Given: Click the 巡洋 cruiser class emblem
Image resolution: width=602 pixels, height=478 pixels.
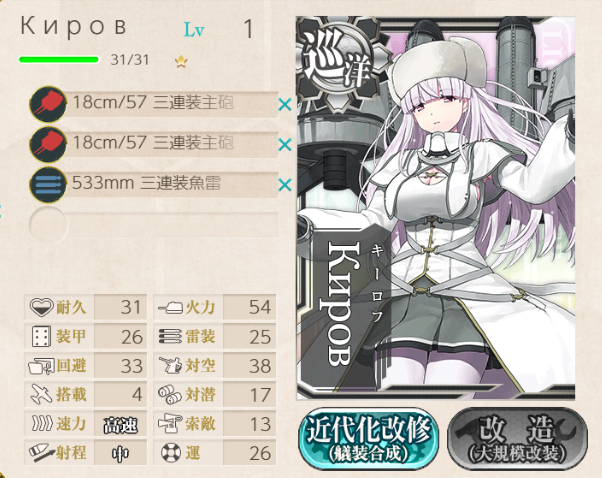Looking at the screenshot, I should pos(335,63).
